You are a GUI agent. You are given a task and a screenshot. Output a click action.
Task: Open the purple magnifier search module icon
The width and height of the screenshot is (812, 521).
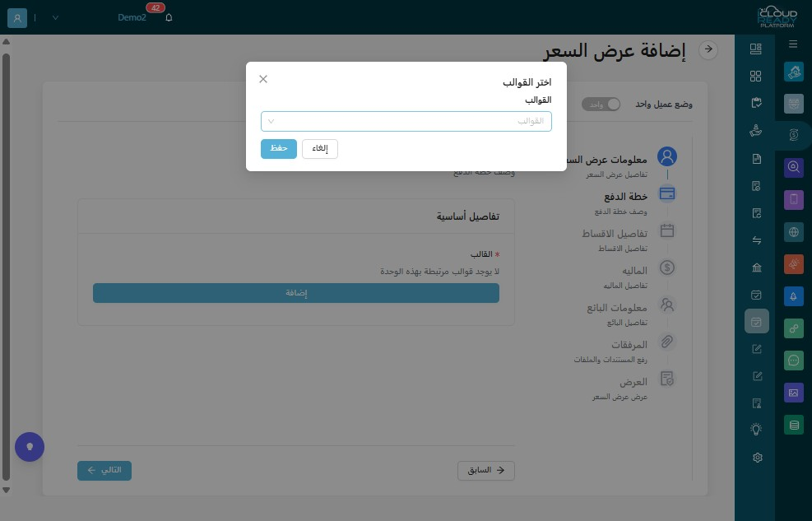tap(793, 167)
